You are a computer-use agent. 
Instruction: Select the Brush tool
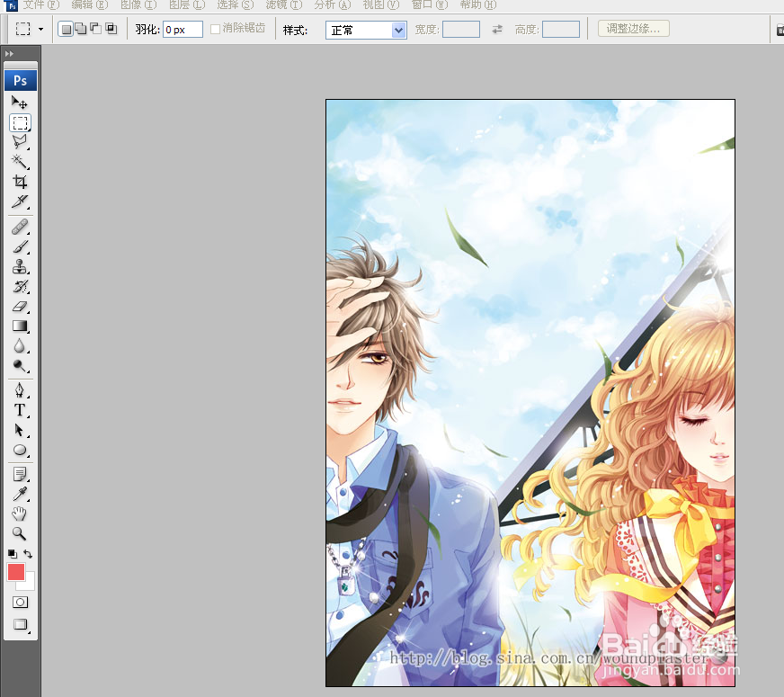(20, 247)
